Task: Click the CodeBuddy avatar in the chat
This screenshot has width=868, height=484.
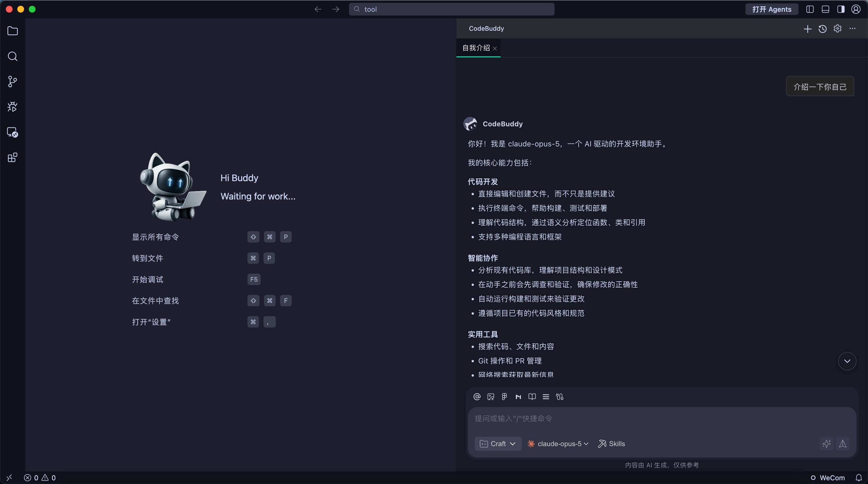Action: coord(470,124)
